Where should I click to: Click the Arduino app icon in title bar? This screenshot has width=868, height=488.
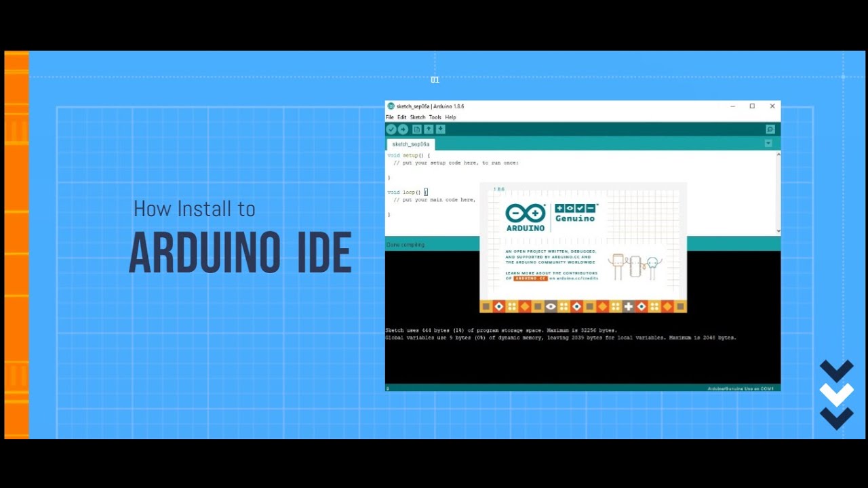(x=391, y=106)
